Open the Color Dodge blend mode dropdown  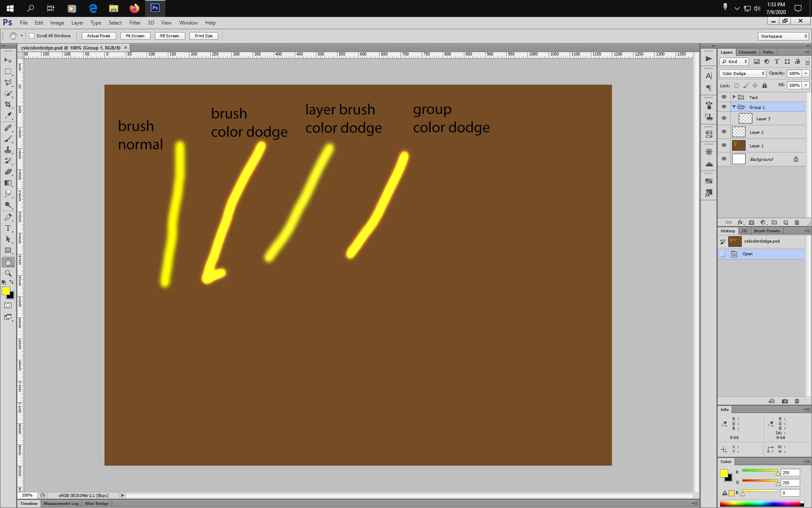tap(743, 74)
